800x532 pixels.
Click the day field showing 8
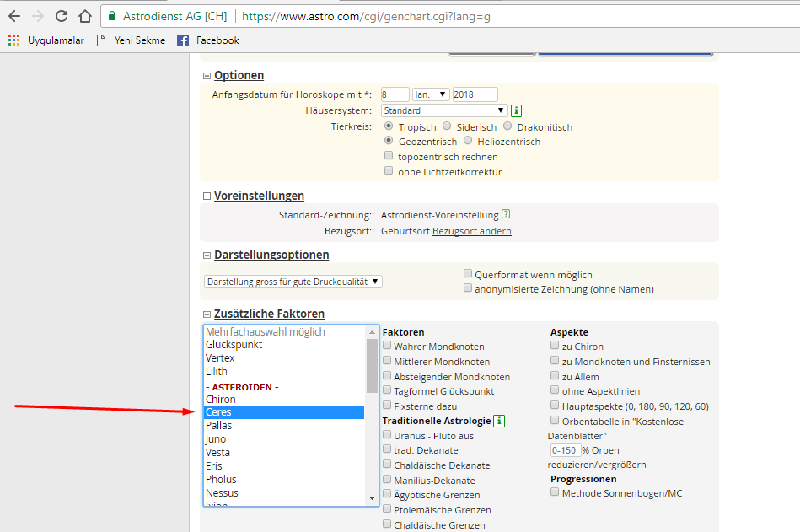click(395, 94)
